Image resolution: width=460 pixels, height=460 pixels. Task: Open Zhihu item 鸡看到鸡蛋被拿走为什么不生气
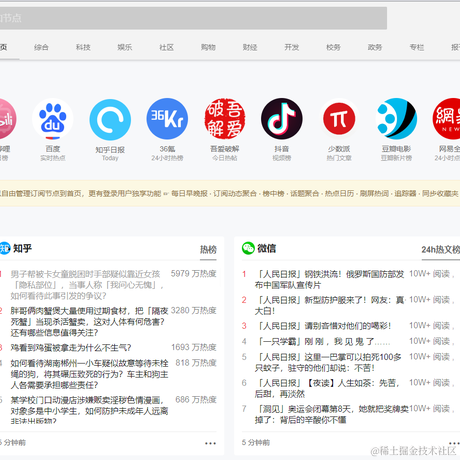71,348
